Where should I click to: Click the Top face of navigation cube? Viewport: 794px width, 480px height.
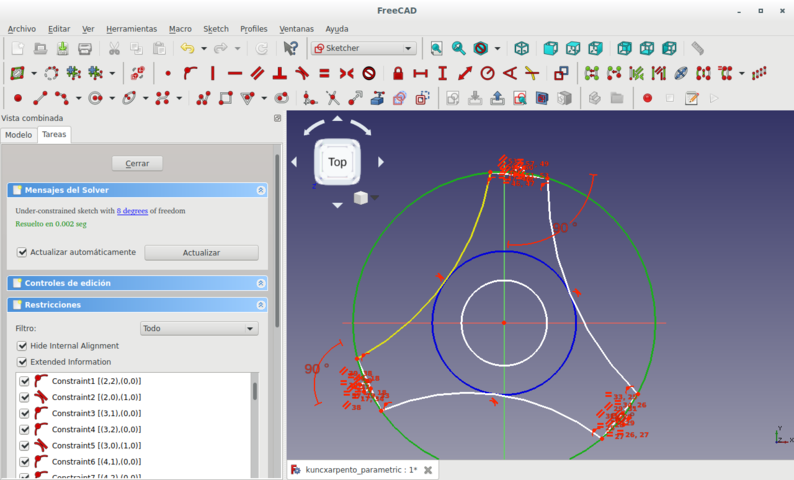337,162
